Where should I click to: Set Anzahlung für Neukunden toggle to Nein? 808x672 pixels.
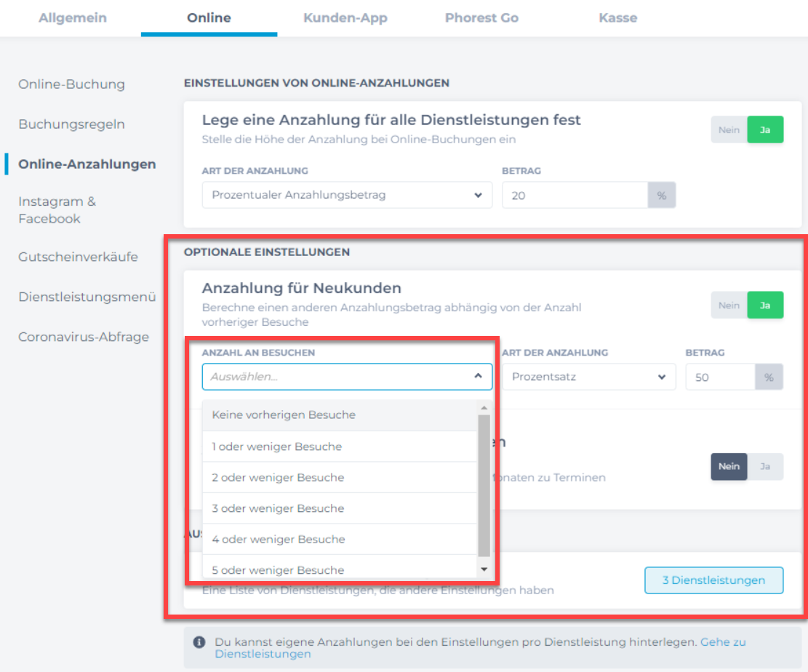[x=729, y=305]
